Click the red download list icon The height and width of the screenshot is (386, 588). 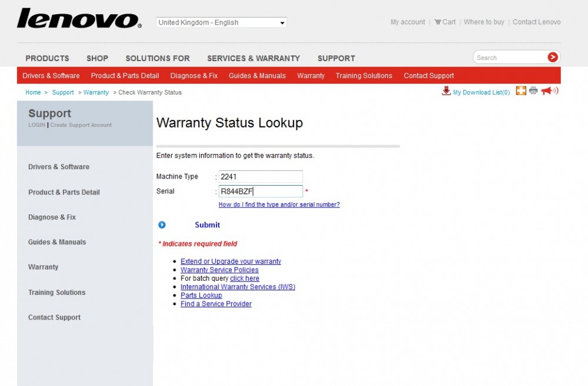point(446,90)
